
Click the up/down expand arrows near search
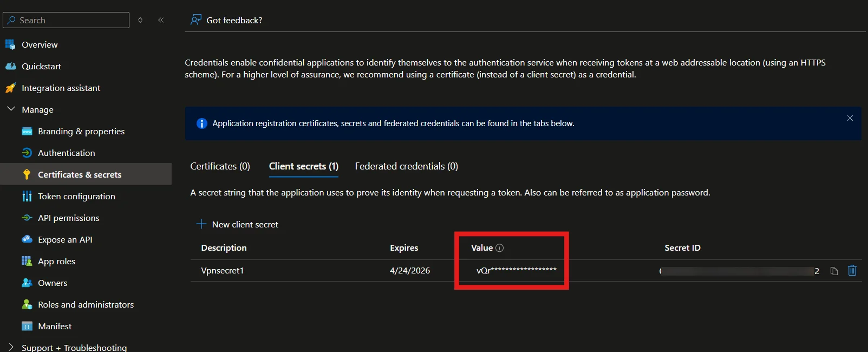pos(140,20)
